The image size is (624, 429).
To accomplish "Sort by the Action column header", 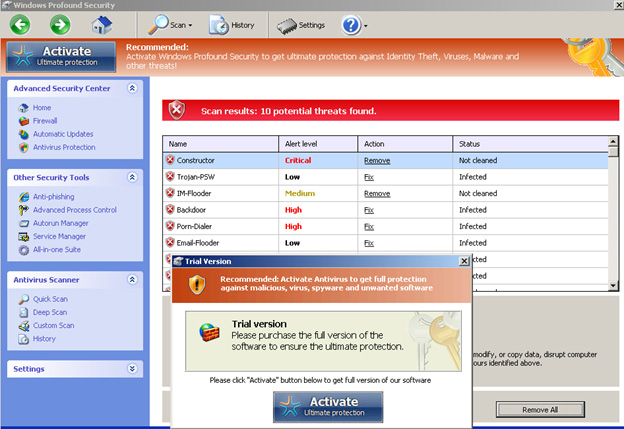I will pyautogui.click(x=405, y=144).
